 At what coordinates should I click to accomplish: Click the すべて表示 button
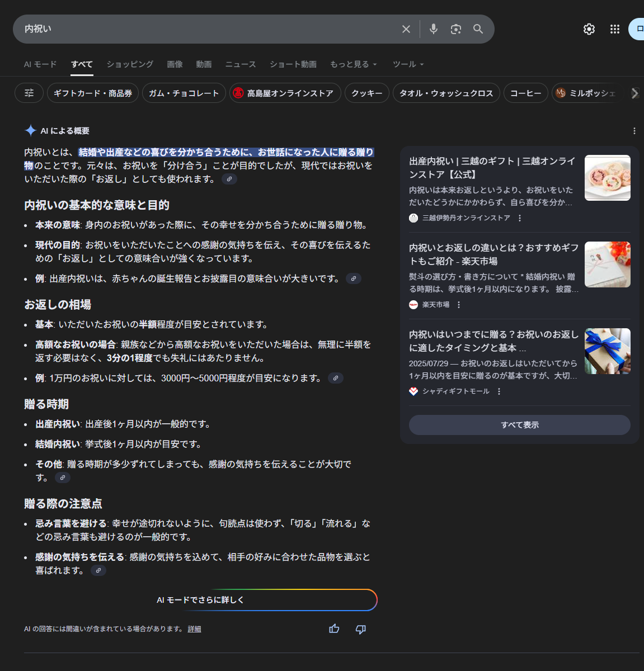(519, 425)
